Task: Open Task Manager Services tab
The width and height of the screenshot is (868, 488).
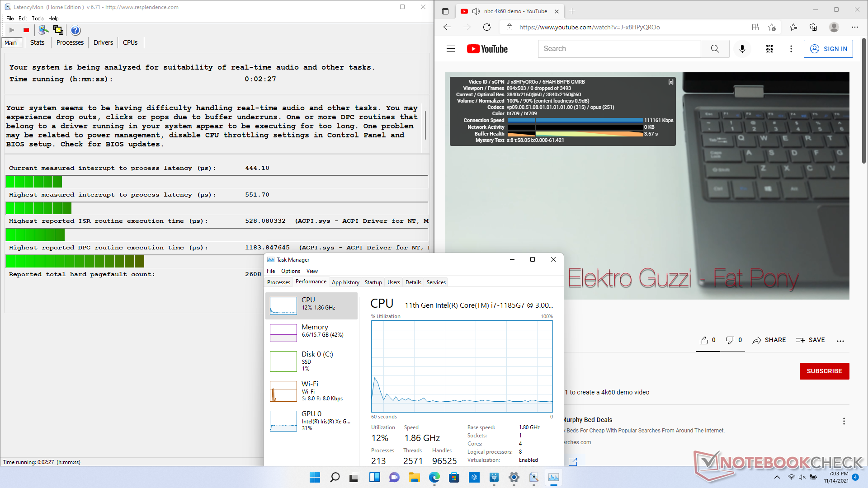Action: (x=436, y=282)
